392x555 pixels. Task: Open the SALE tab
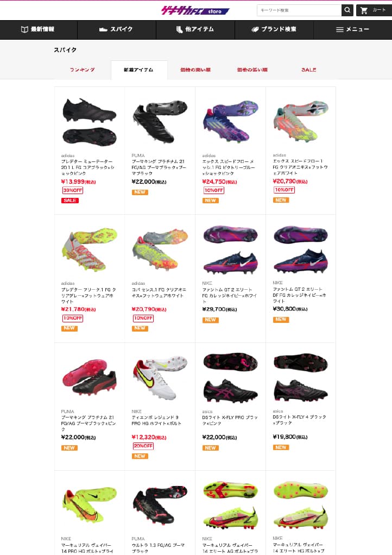point(308,70)
